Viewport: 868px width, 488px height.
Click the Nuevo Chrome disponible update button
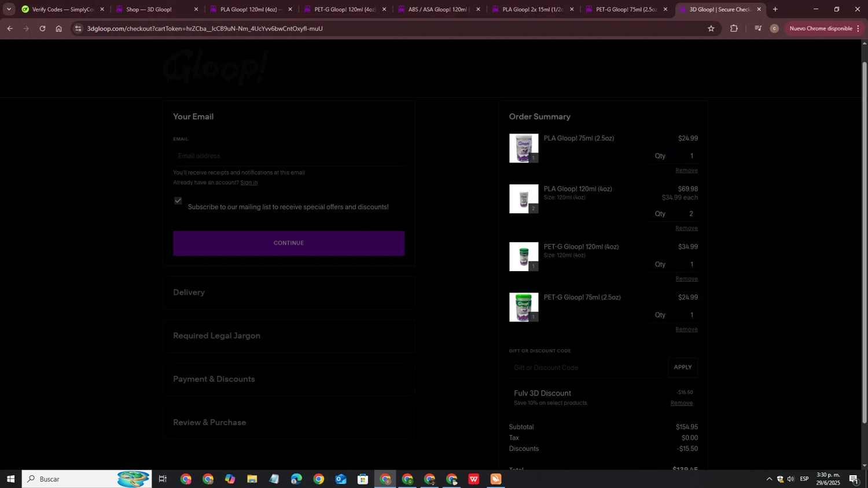[826, 28]
